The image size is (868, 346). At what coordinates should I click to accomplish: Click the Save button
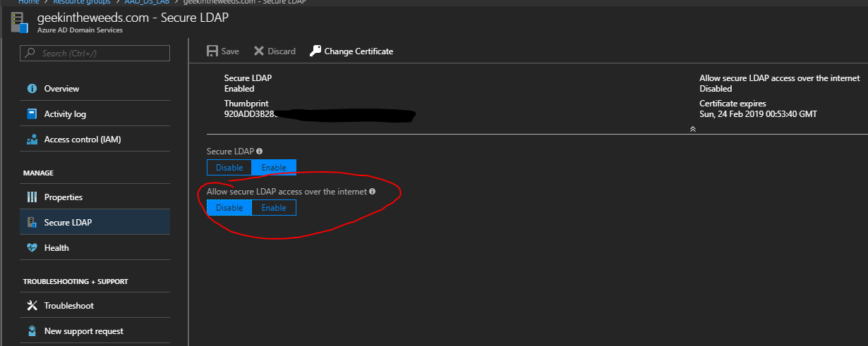[x=223, y=51]
